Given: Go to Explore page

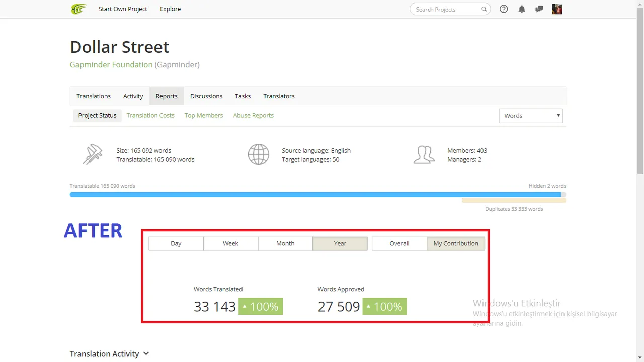Looking at the screenshot, I should click(x=170, y=9).
